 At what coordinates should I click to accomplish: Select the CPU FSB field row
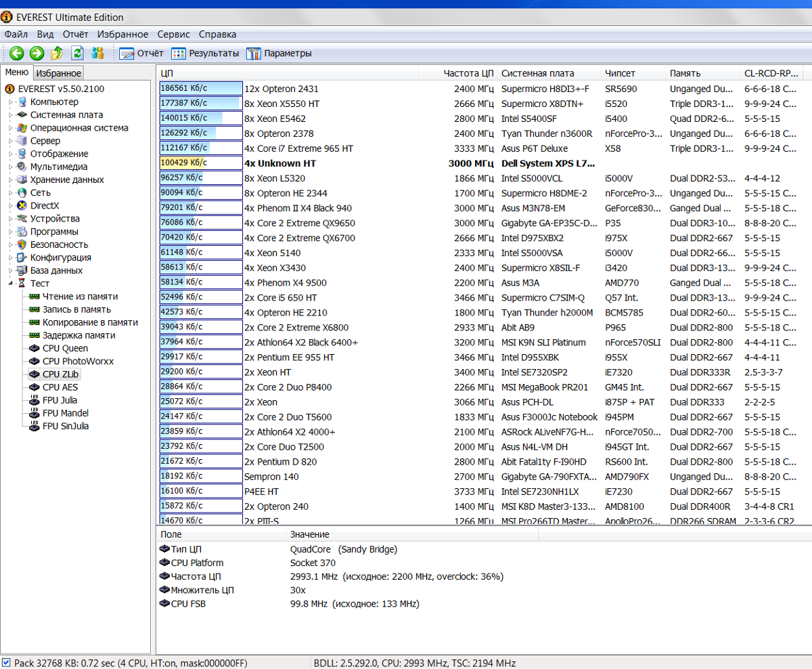[x=484, y=603]
